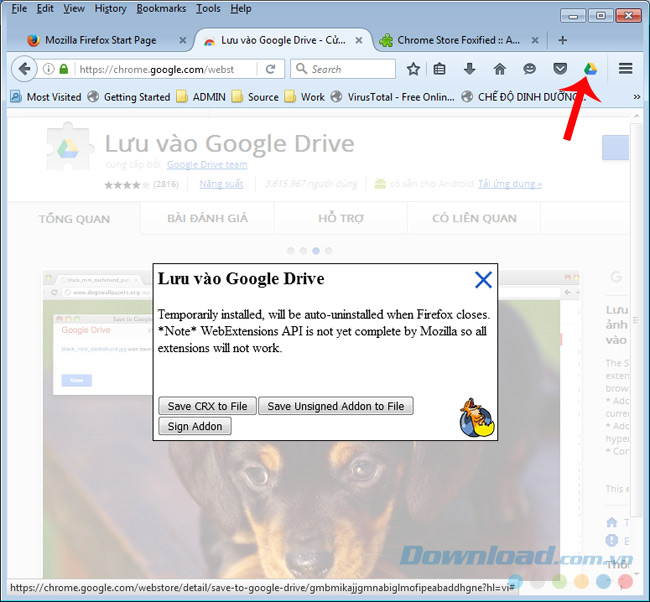
Task: Open the Getting Started bookmark
Action: (x=129, y=97)
